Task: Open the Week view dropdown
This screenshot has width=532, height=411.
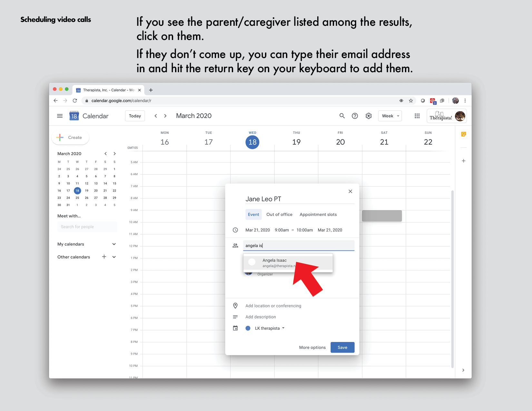Action: pyautogui.click(x=390, y=116)
